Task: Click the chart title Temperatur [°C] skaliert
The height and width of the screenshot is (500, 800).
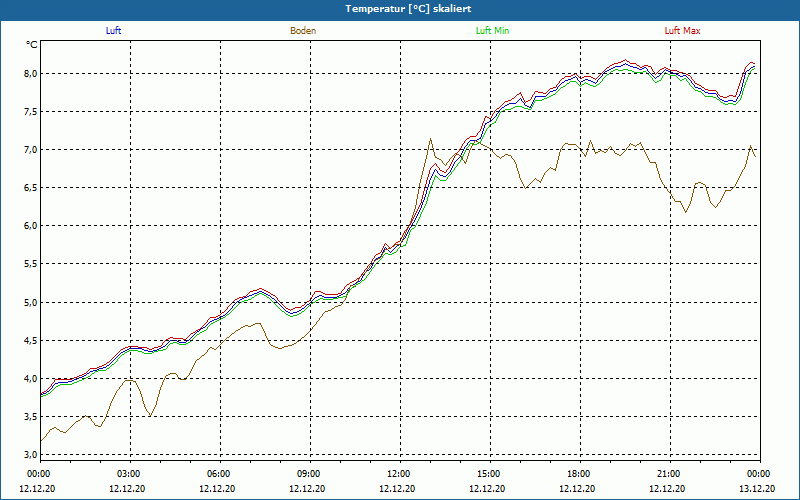Action: tap(408, 9)
